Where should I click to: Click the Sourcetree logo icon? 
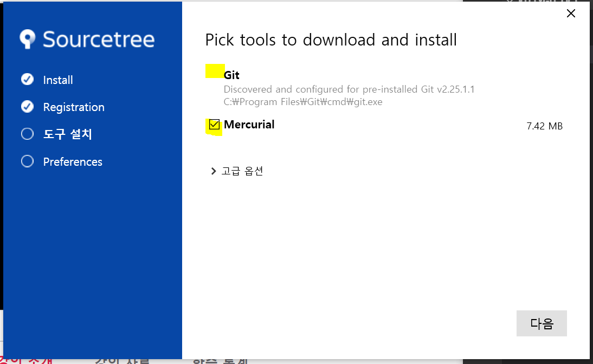click(x=28, y=39)
